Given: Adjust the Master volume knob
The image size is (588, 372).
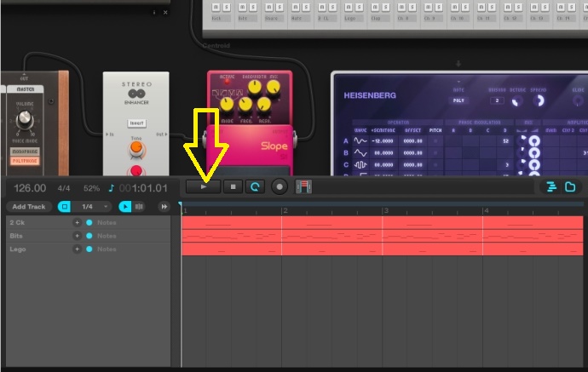Looking at the screenshot, I should click(25, 118).
